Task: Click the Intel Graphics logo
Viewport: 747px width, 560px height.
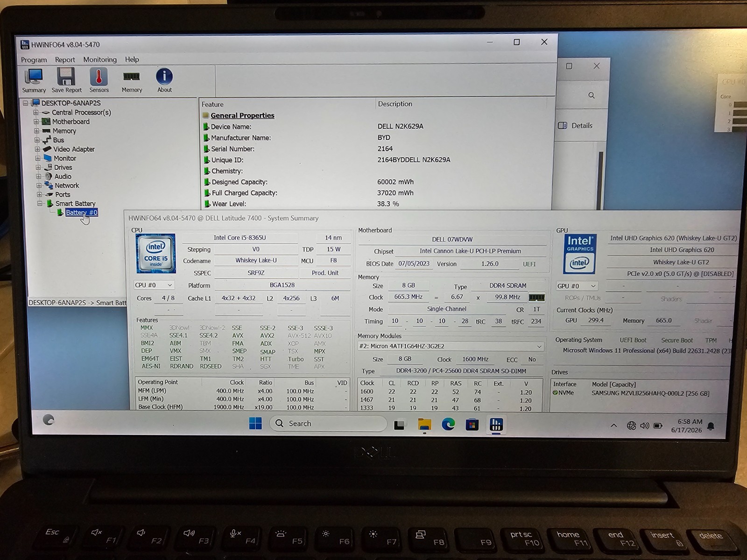Action: point(579,254)
